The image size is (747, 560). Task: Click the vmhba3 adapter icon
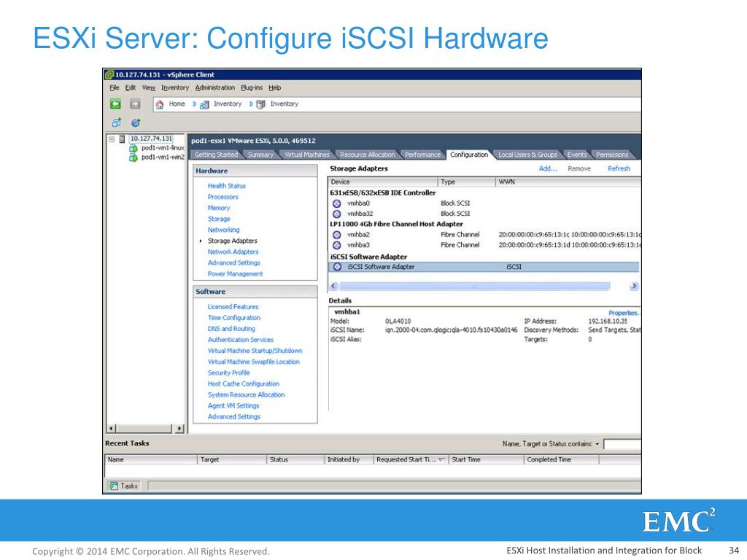coord(337,245)
